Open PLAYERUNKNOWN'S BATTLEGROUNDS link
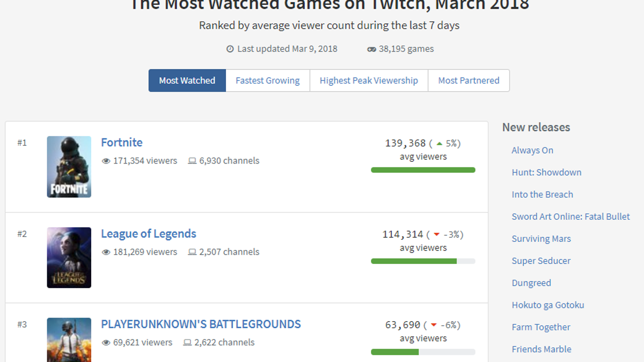 click(x=201, y=324)
